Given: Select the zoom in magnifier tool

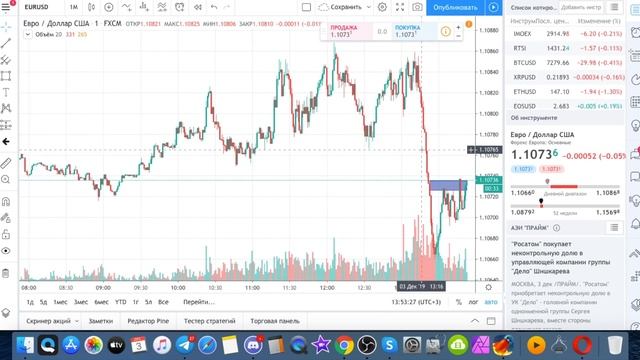Looking at the screenshot, I should [x=6, y=180].
